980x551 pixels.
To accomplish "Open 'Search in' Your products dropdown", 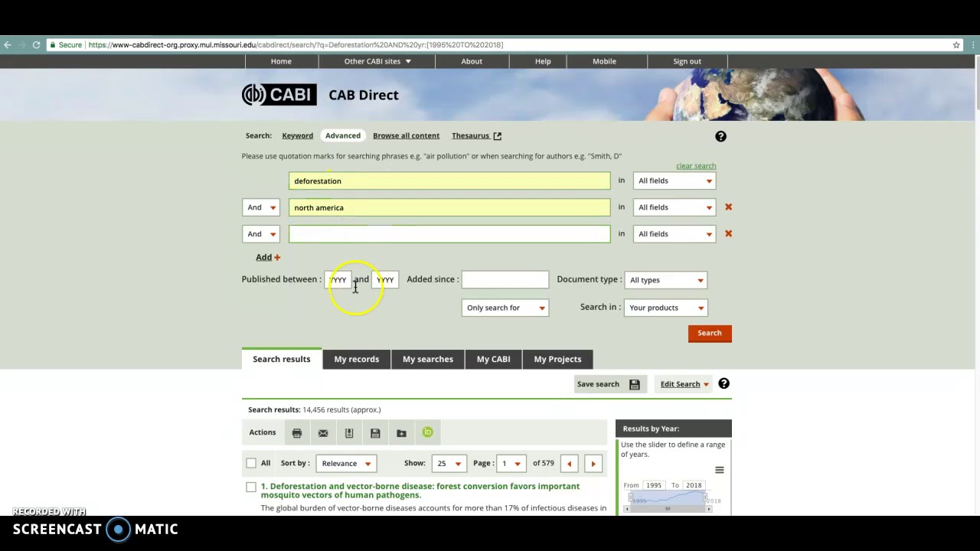I will [x=666, y=308].
